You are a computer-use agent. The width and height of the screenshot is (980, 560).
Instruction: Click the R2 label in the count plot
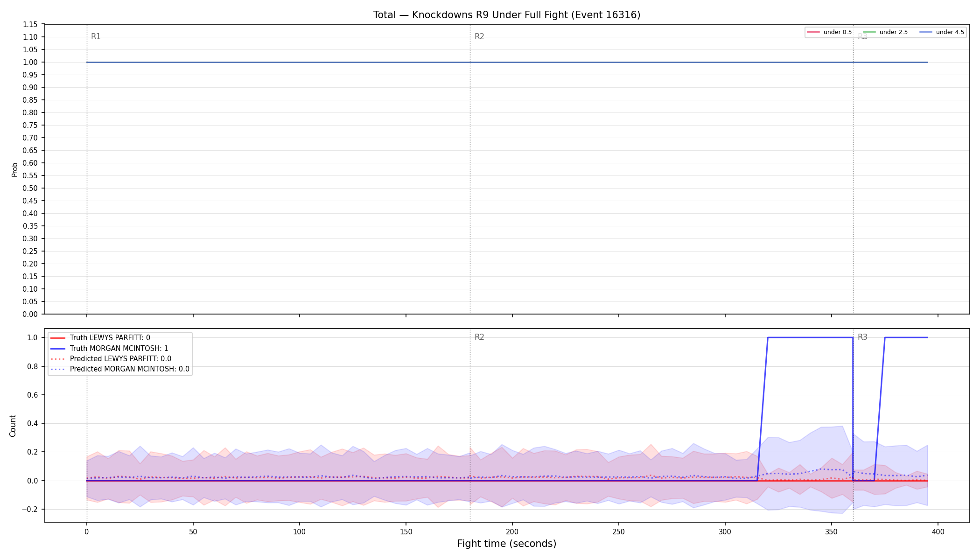click(x=479, y=337)
